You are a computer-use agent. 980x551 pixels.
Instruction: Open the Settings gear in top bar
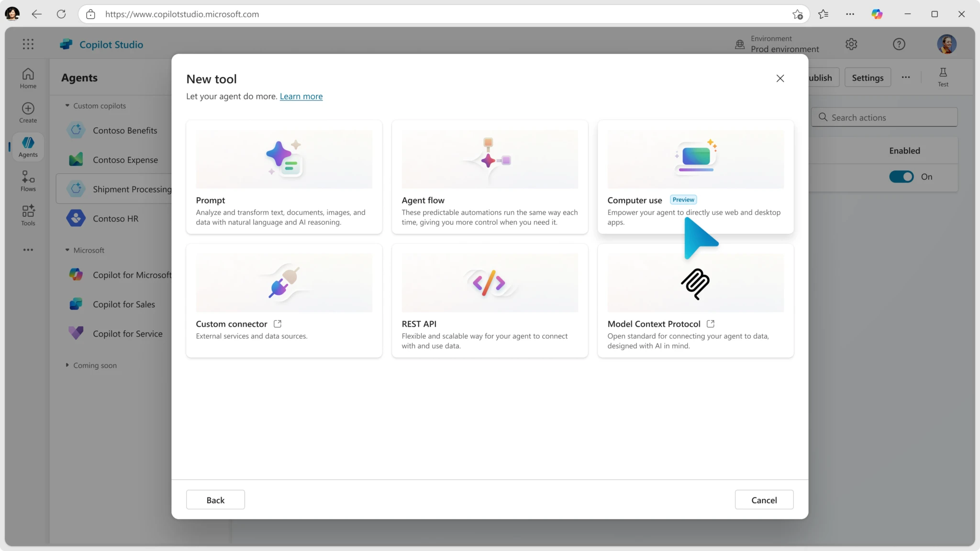point(851,44)
